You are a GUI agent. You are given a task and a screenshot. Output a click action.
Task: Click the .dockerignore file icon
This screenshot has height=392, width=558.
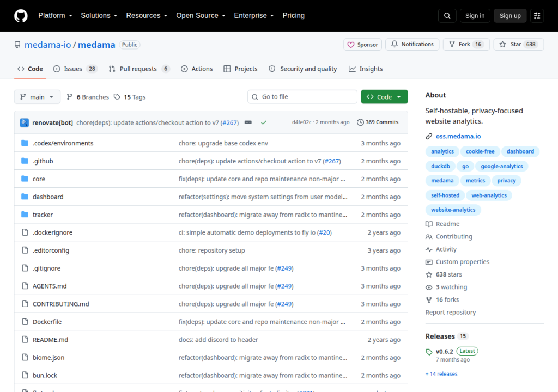pyautogui.click(x=25, y=232)
